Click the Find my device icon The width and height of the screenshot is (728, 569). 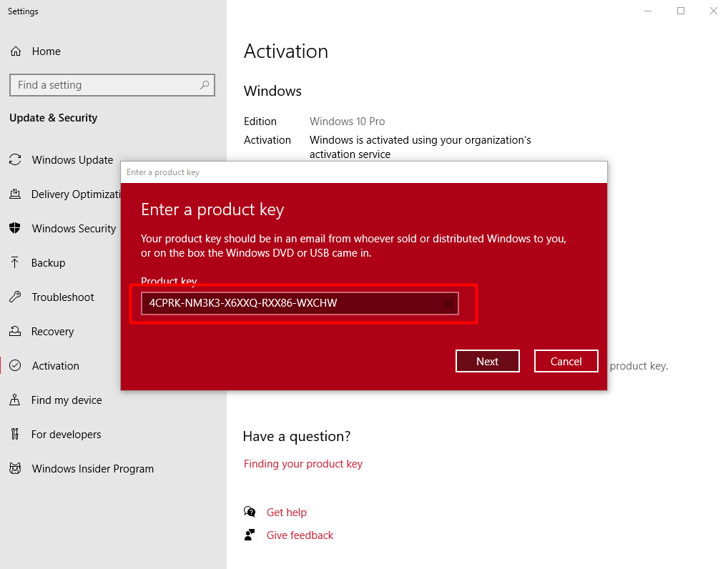(x=15, y=400)
